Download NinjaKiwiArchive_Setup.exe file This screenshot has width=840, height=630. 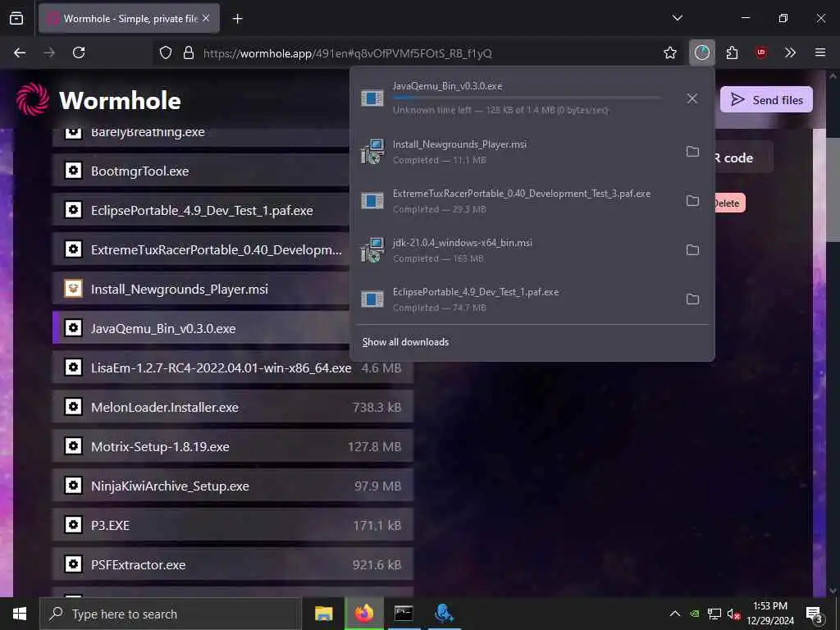(233, 486)
